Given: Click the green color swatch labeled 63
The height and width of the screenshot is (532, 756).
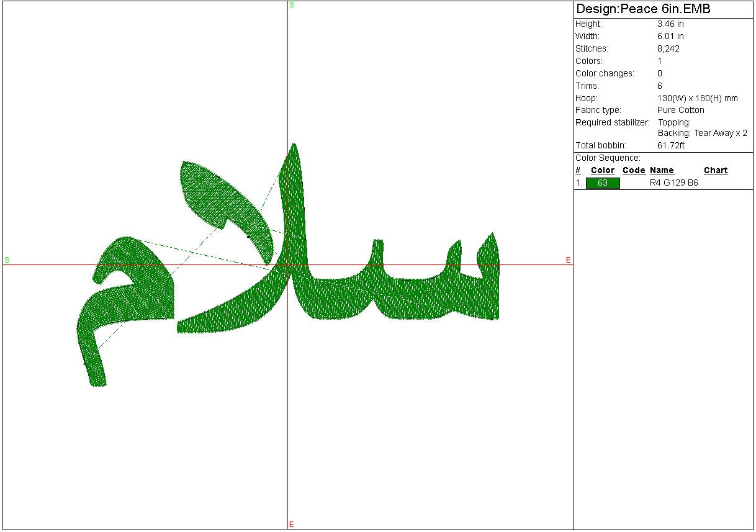Looking at the screenshot, I should [602, 183].
